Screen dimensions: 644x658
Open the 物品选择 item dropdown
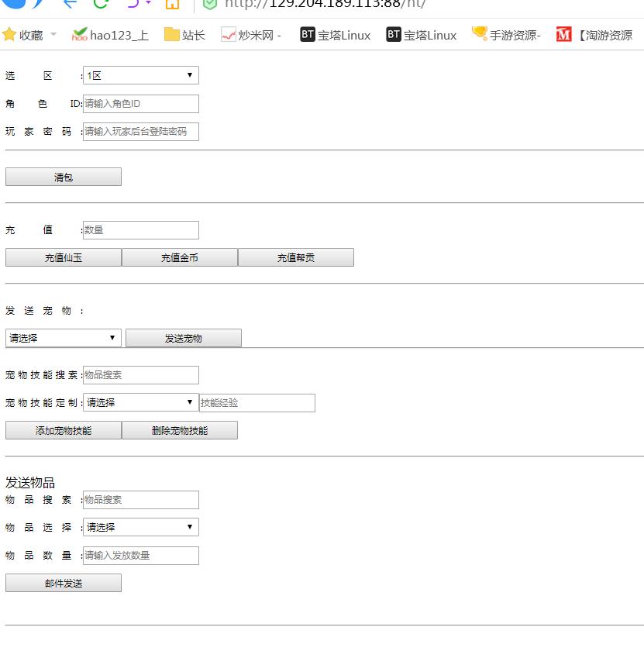click(x=140, y=527)
